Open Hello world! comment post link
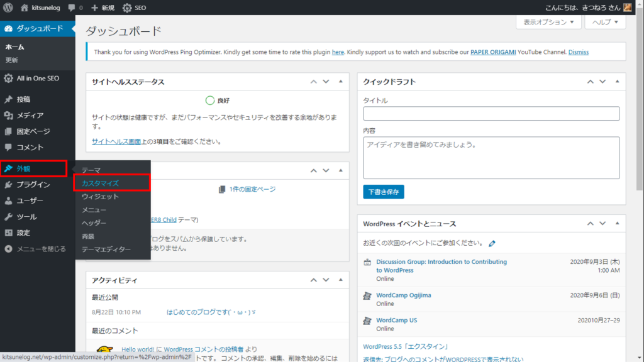This screenshot has width=644, height=362. (138, 349)
